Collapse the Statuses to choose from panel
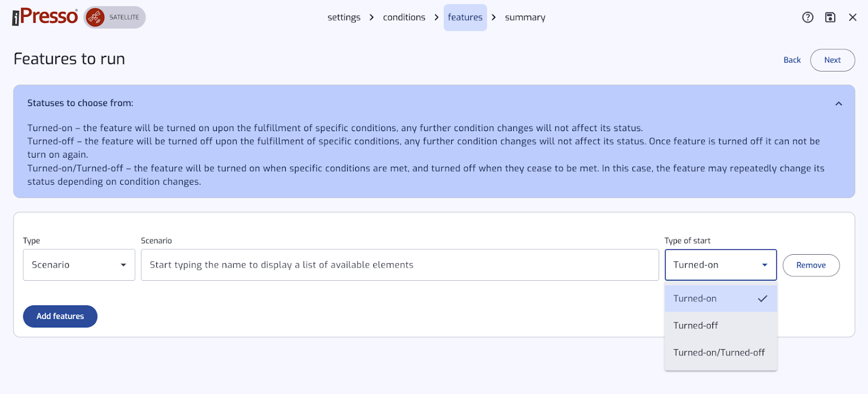This screenshot has height=394, width=868. [839, 104]
